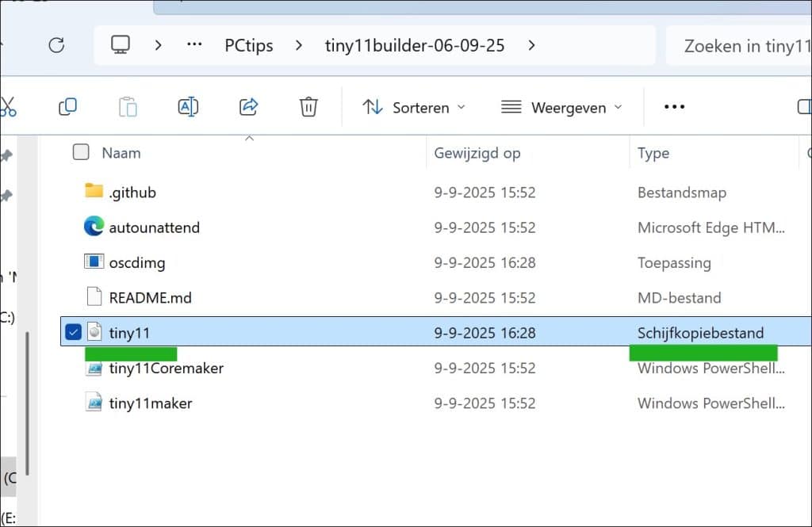This screenshot has height=527, width=812.
Task: Open the See more three-dots menu
Action: coord(674,107)
